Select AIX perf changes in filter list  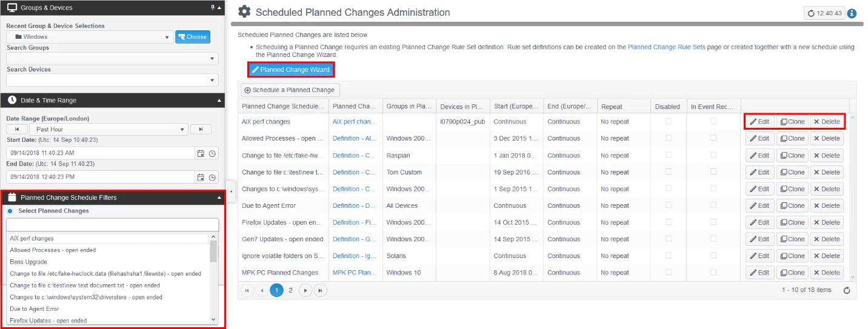[x=108, y=239]
